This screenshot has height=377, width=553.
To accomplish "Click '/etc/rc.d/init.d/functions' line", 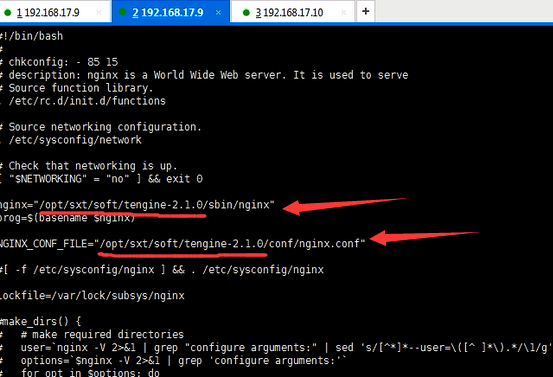I will coord(83,101).
